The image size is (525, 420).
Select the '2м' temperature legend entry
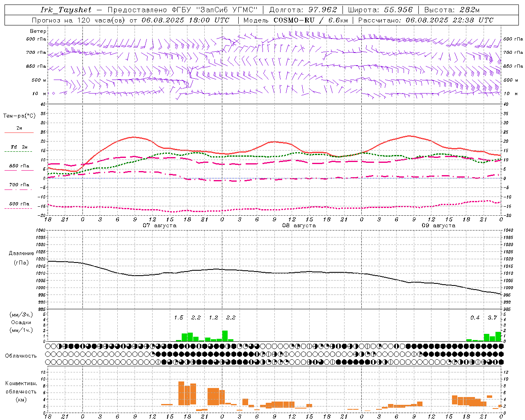(19, 128)
